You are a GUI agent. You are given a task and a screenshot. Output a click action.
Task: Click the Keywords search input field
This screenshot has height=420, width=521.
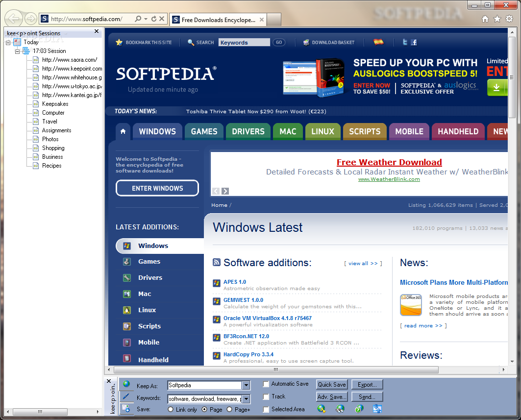(x=244, y=42)
